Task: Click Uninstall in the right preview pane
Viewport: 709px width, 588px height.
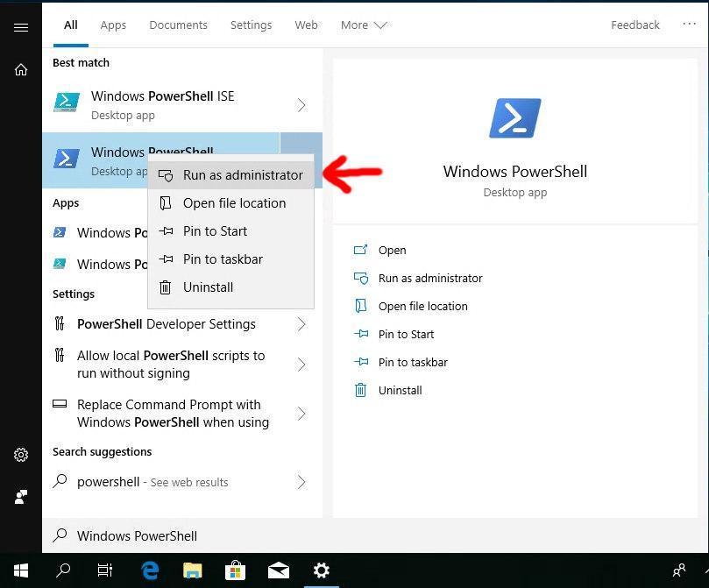Action: point(400,391)
